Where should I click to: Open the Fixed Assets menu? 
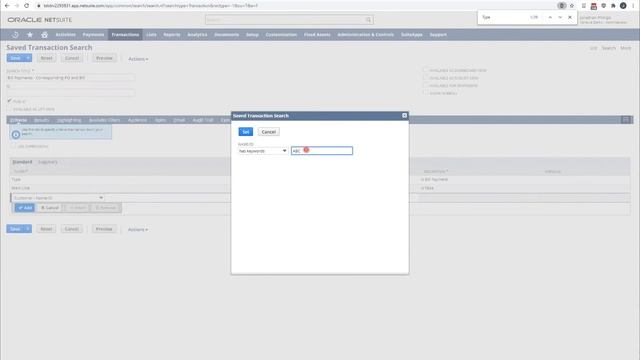[x=317, y=35]
